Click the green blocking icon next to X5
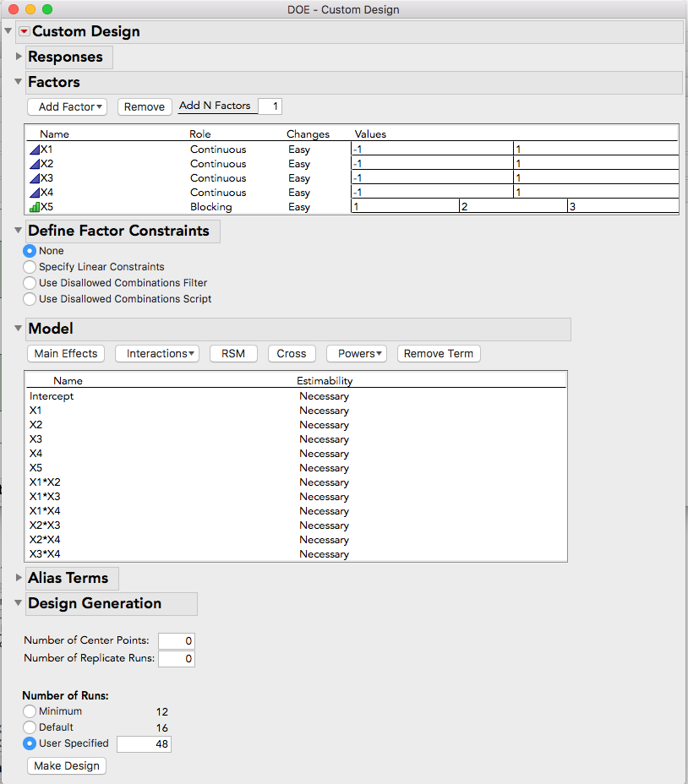This screenshot has height=784, width=688. click(35, 207)
